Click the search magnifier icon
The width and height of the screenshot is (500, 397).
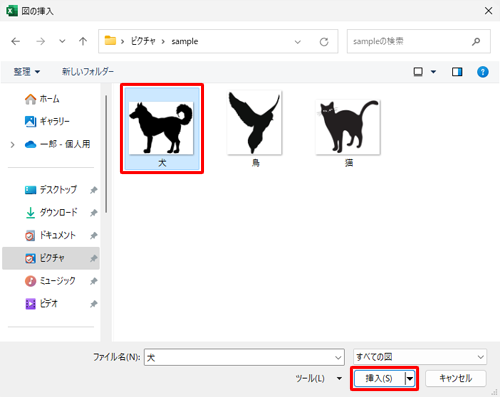(x=476, y=41)
